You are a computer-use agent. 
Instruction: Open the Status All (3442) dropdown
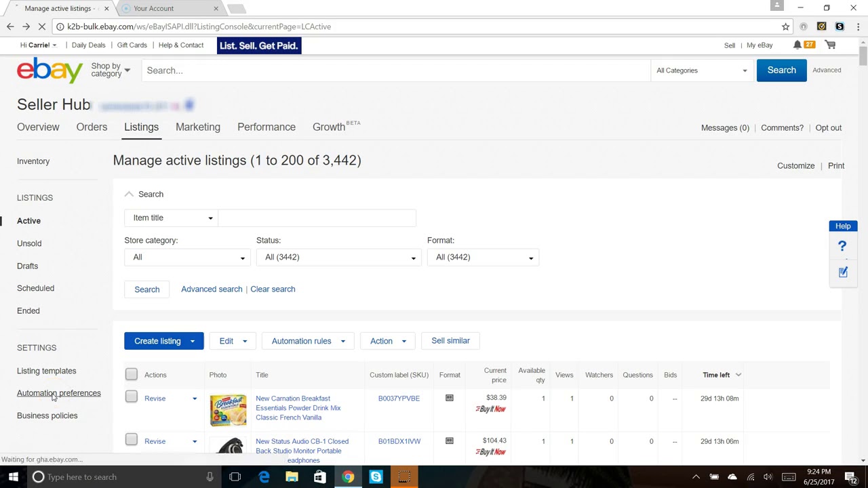click(338, 258)
